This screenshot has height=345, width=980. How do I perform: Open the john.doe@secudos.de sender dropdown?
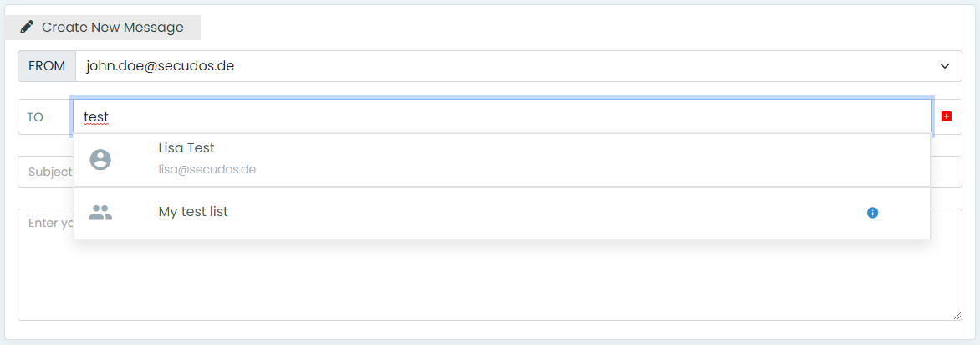click(502, 65)
